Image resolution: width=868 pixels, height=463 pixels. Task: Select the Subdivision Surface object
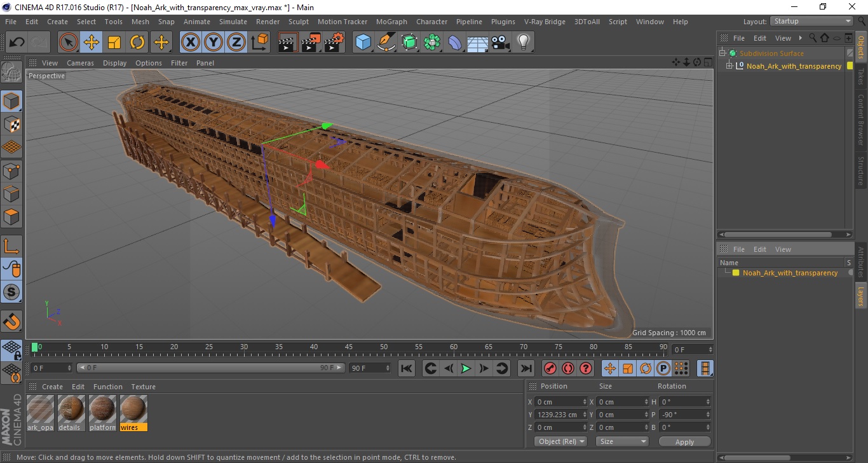pos(771,53)
